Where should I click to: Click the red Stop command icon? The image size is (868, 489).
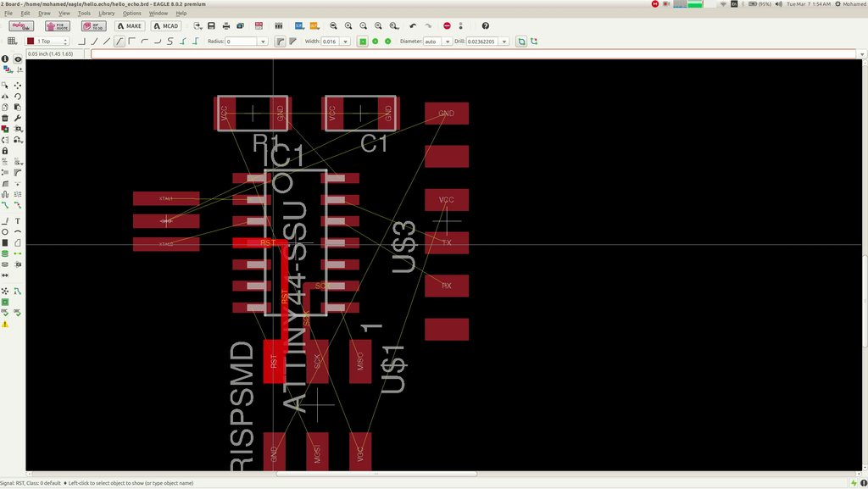click(447, 26)
